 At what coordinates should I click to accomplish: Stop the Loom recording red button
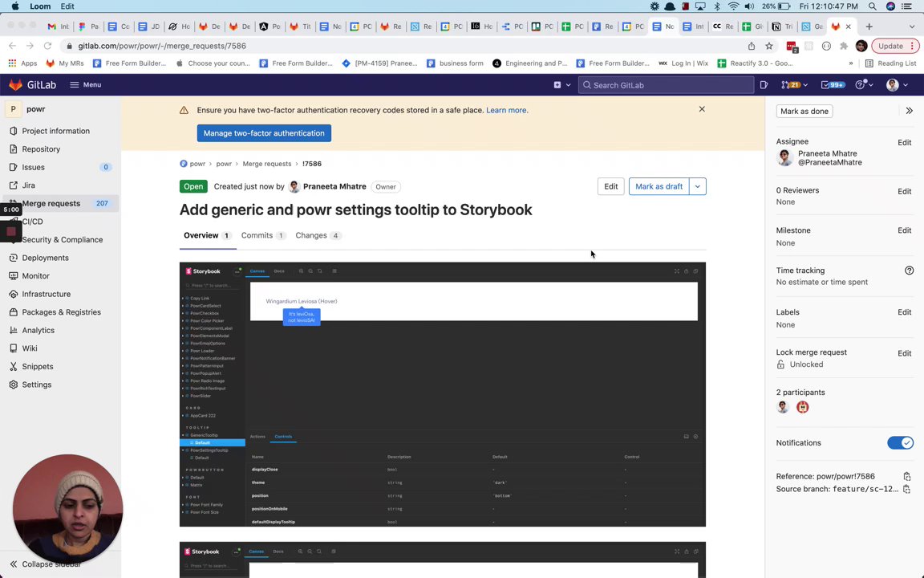tap(11, 231)
